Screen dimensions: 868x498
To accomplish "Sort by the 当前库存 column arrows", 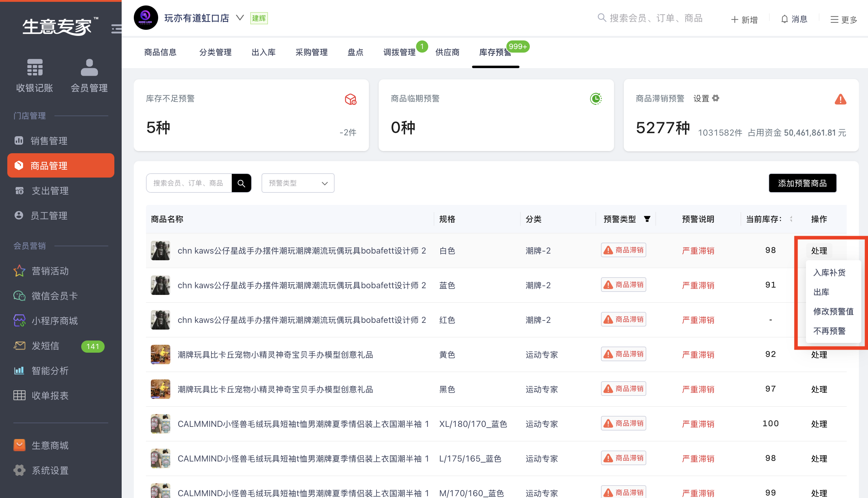I will coord(791,219).
